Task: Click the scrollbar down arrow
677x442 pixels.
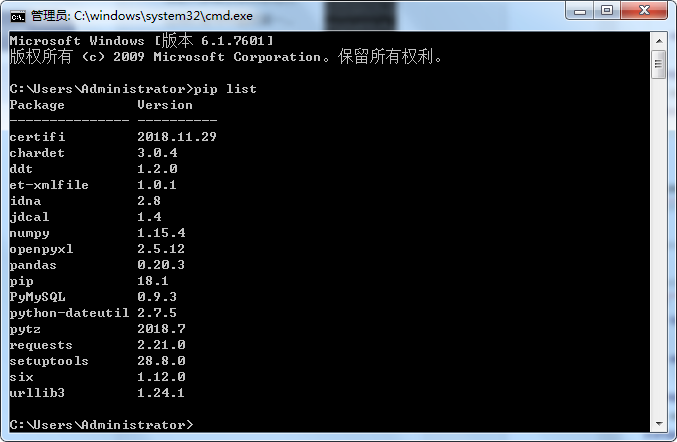Action: pos(658,424)
